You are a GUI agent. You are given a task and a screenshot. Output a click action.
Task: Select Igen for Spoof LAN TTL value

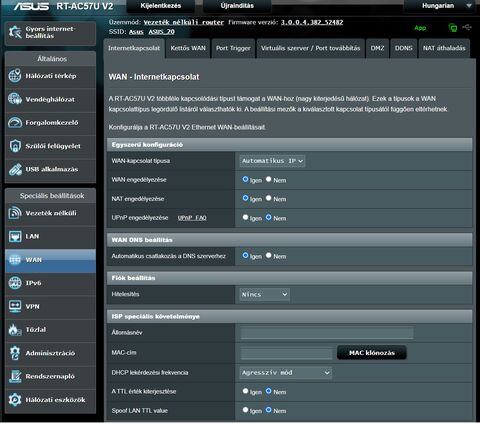[246, 410]
